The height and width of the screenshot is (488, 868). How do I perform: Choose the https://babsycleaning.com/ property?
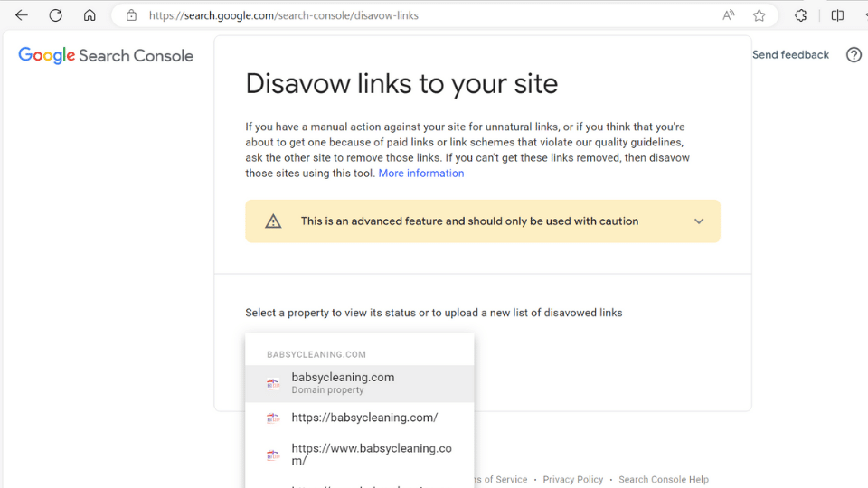[x=360, y=418]
